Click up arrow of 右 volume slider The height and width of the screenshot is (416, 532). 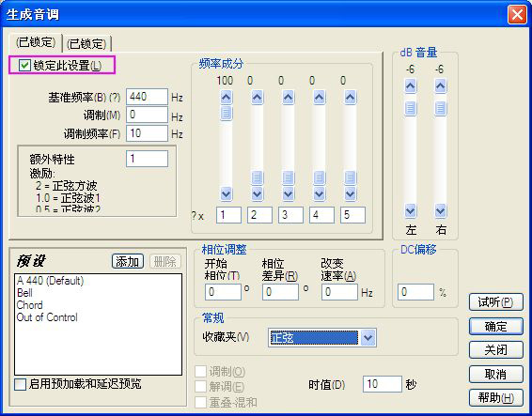(441, 86)
